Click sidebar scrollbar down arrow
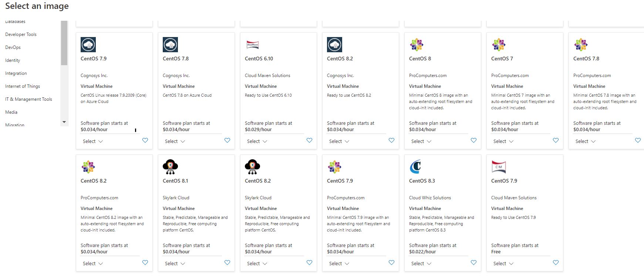Viewport: 644px width, 280px height. click(64, 122)
